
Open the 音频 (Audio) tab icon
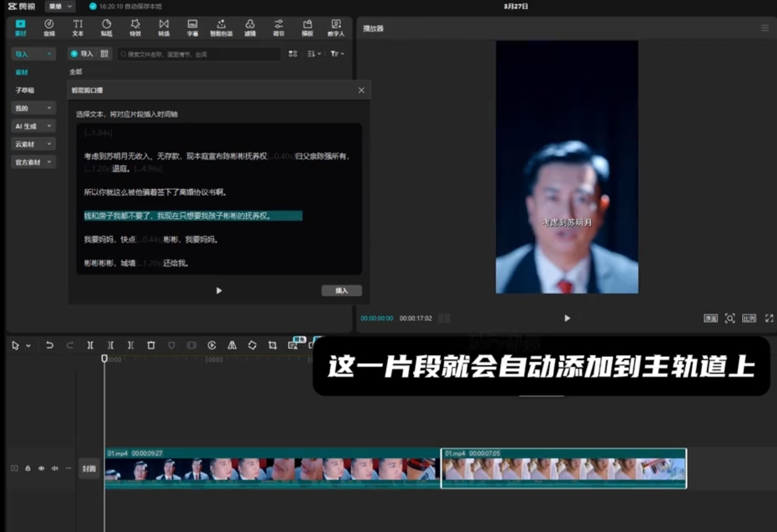(49, 27)
